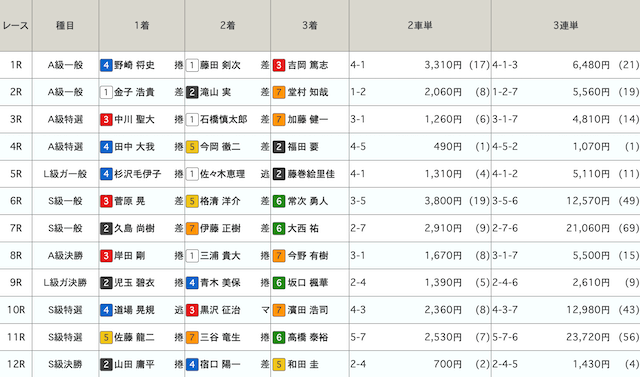
Task: Click green number 6 badge beside 大西 祐
Action: point(279,228)
